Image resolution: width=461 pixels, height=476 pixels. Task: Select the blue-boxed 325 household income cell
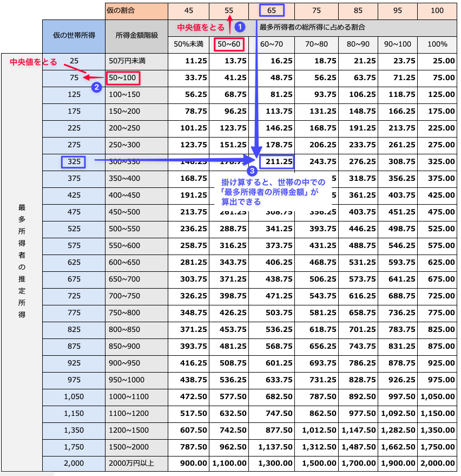[74, 162]
